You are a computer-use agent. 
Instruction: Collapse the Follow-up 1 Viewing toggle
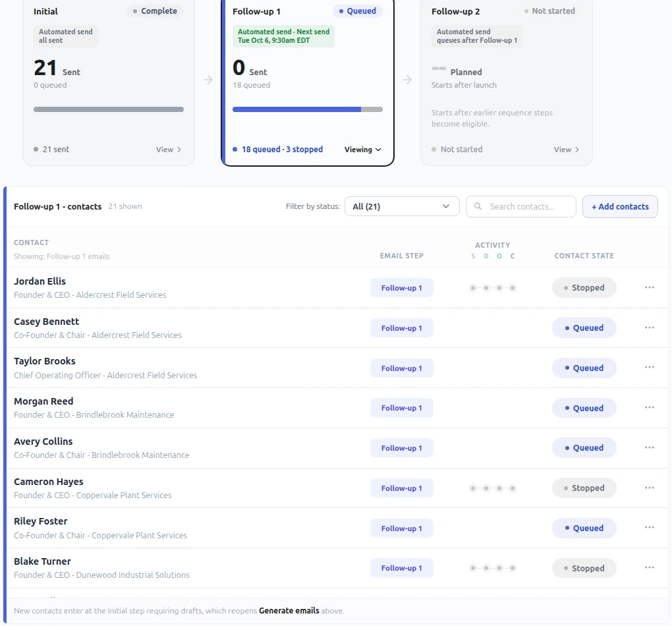[x=362, y=149]
